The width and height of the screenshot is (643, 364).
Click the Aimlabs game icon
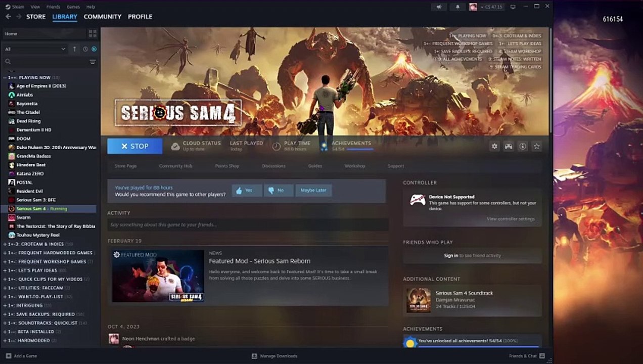pos(12,95)
